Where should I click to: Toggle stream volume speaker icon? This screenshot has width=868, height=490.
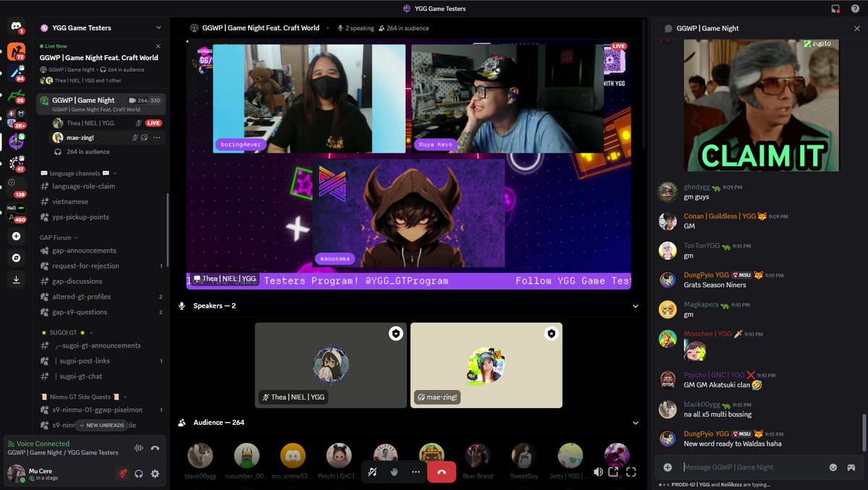click(x=597, y=472)
